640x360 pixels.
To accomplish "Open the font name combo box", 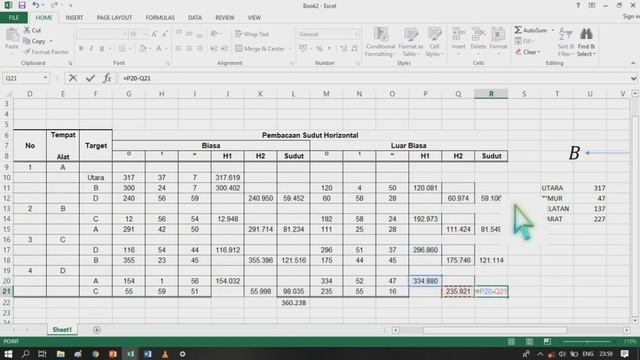I will point(101,34).
